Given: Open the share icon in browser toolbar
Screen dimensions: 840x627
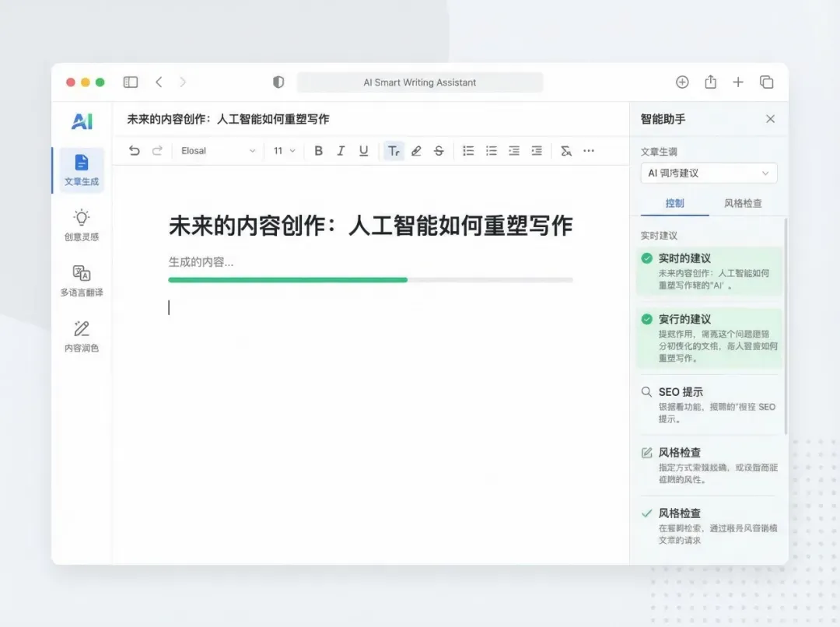Looking at the screenshot, I should click(x=710, y=82).
